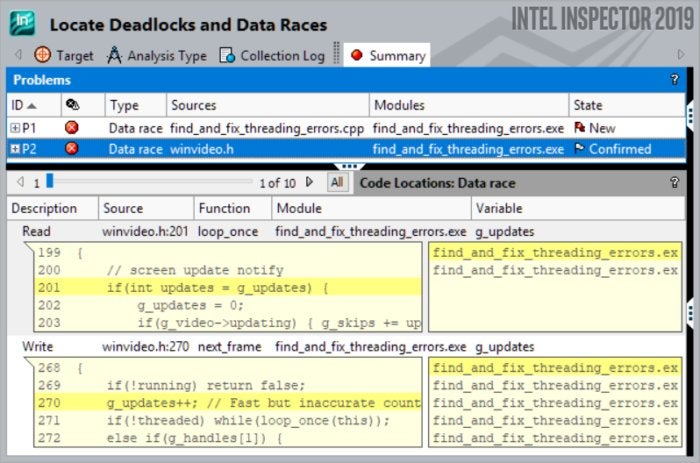Image resolution: width=700 pixels, height=463 pixels.
Task: Select top highlighted call stack entry in Read
Action: [x=555, y=253]
